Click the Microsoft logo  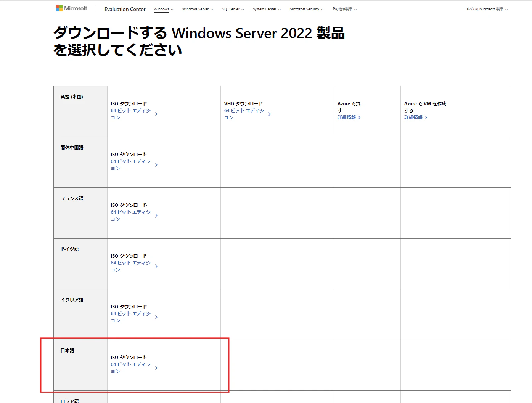[x=71, y=8]
